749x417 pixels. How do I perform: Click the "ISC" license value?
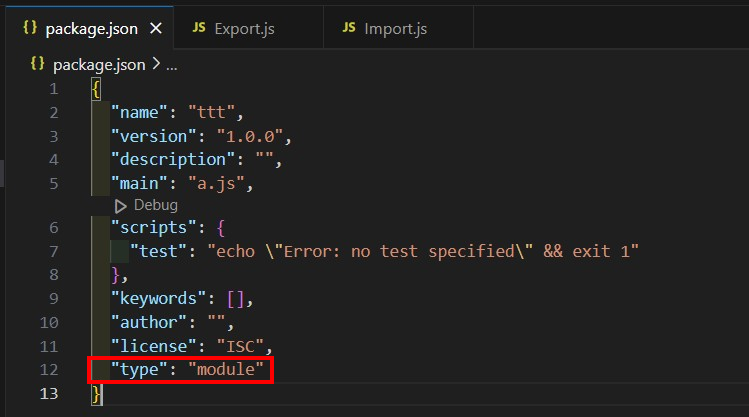tap(240, 346)
